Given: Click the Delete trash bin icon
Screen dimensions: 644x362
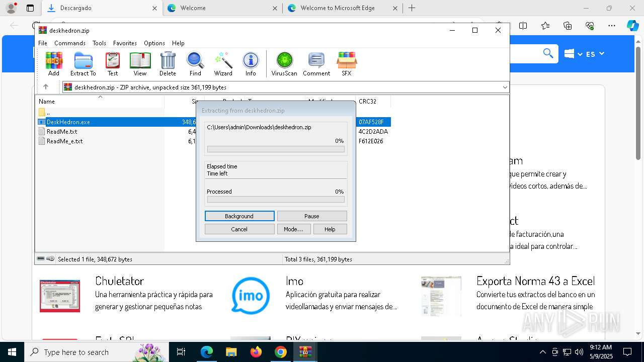Looking at the screenshot, I should [x=168, y=64].
